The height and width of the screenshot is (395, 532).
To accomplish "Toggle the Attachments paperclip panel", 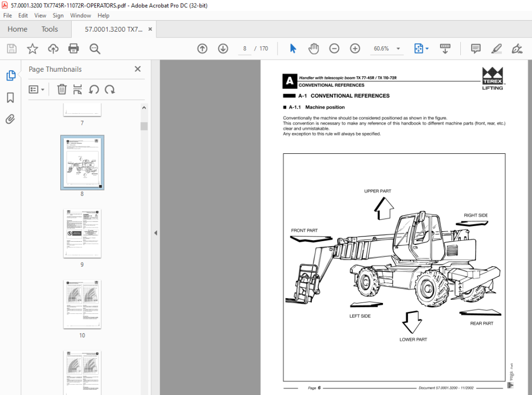I will tap(10, 119).
